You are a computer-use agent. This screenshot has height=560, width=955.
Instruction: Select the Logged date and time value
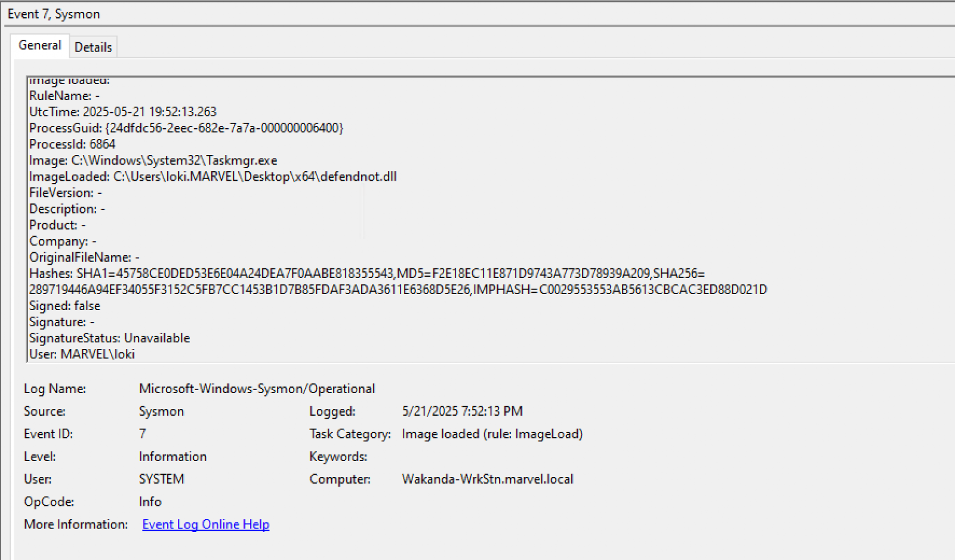(463, 412)
